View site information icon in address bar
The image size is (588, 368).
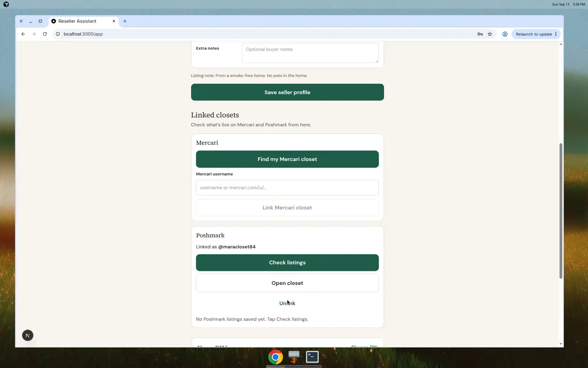tap(58, 34)
